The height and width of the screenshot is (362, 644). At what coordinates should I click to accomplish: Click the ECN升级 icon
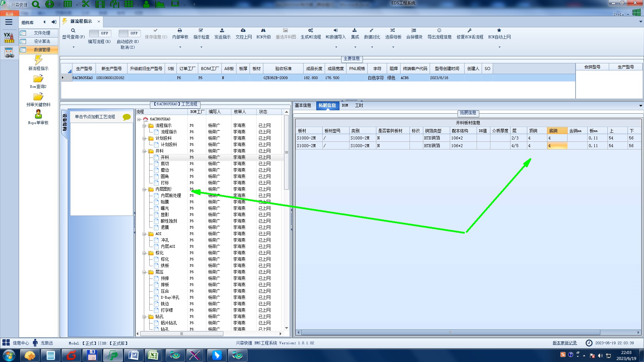pos(263,31)
